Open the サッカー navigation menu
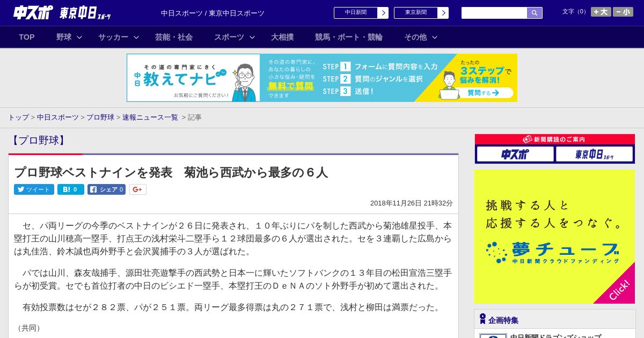The height and width of the screenshot is (338, 644). 113,37
